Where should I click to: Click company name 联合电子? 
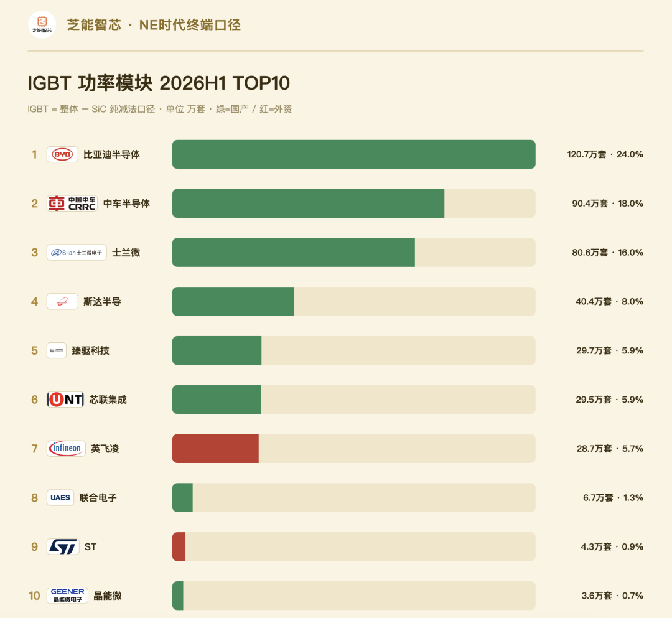pyautogui.click(x=98, y=497)
